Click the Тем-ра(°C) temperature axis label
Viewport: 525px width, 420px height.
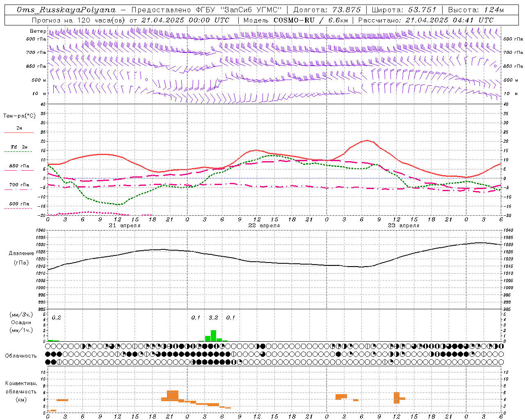click(19, 116)
